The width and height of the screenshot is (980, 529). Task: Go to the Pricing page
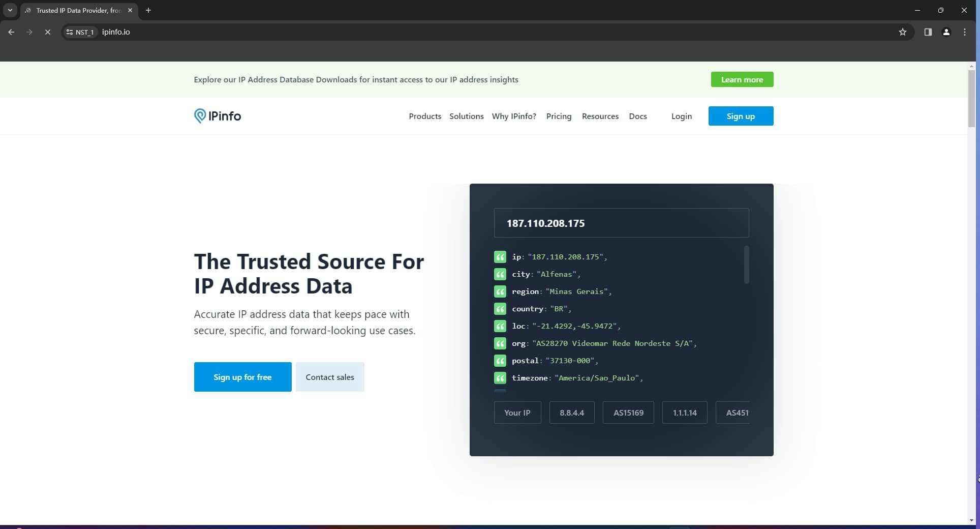(x=559, y=116)
